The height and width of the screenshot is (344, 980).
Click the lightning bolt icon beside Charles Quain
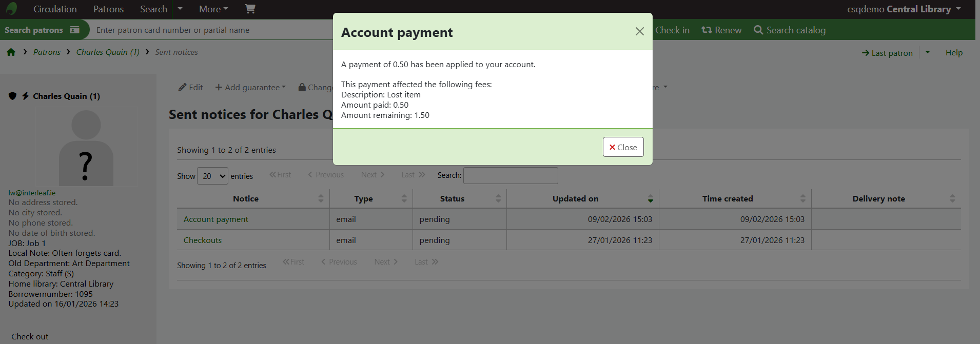click(x=25, y=96)
